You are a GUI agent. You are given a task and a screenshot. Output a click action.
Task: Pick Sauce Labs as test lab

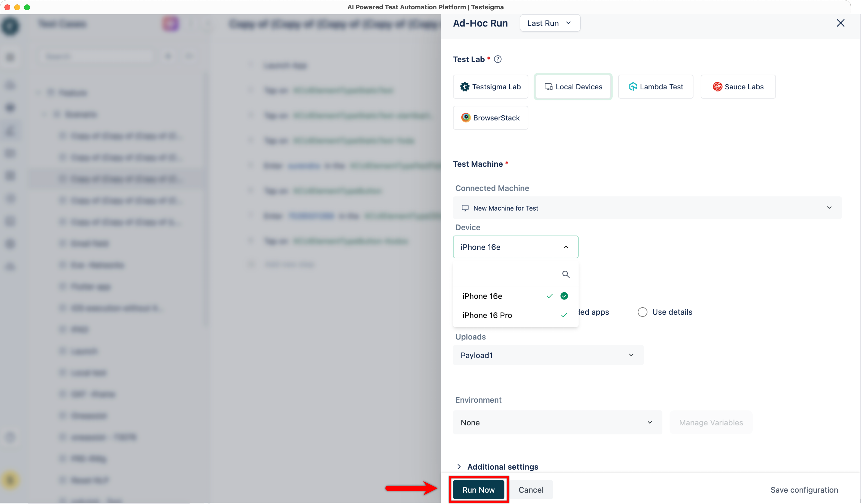(738, 87)
